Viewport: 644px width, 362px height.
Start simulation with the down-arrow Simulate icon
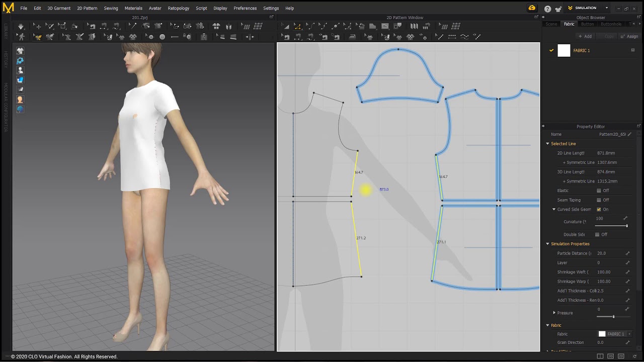21,26
